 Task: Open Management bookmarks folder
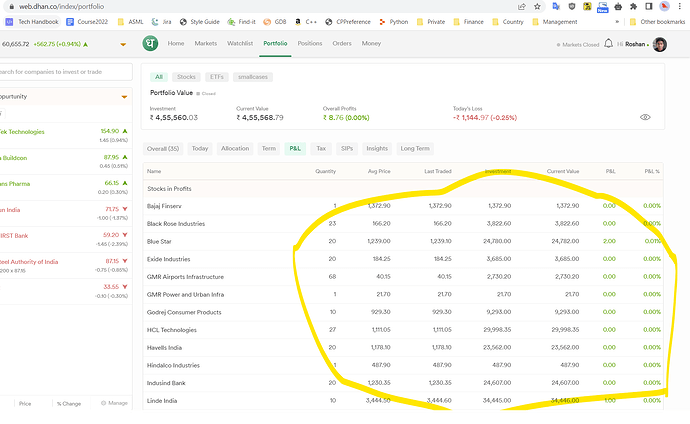pos(554,22)
